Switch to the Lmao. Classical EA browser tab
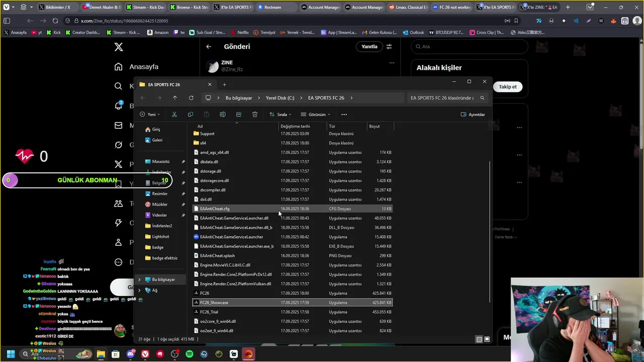Viewport: 644px width, 362px height. (x=408, y=7)
